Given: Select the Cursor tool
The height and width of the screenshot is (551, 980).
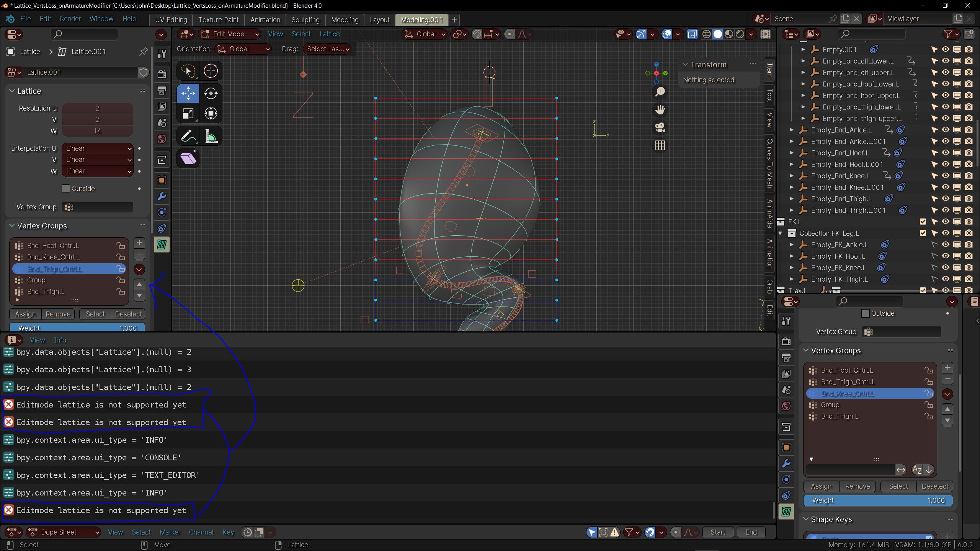Looking at the screenshot, I should coord(211,71).
